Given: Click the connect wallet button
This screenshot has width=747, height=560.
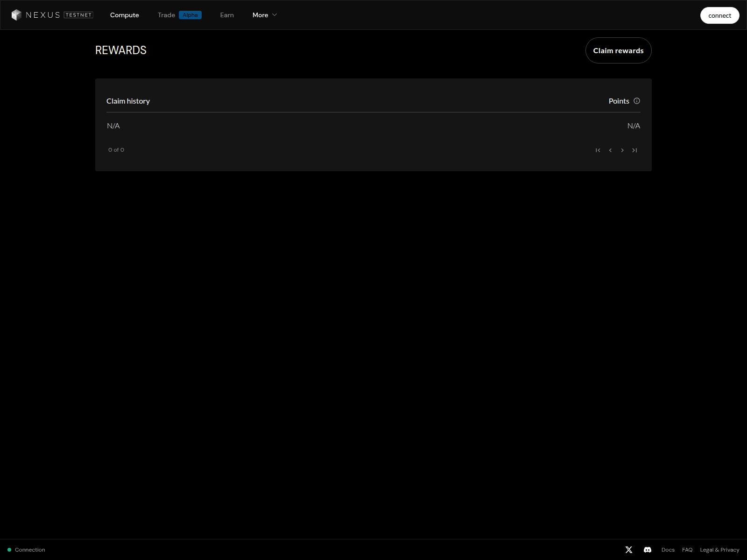Looking at the screenshot, I should coord(719,15).
